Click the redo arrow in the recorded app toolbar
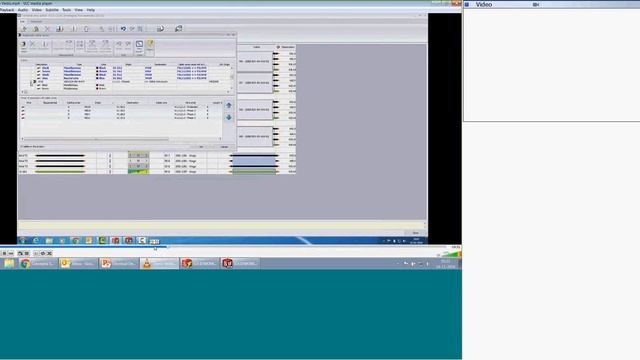 coord(132,29)
